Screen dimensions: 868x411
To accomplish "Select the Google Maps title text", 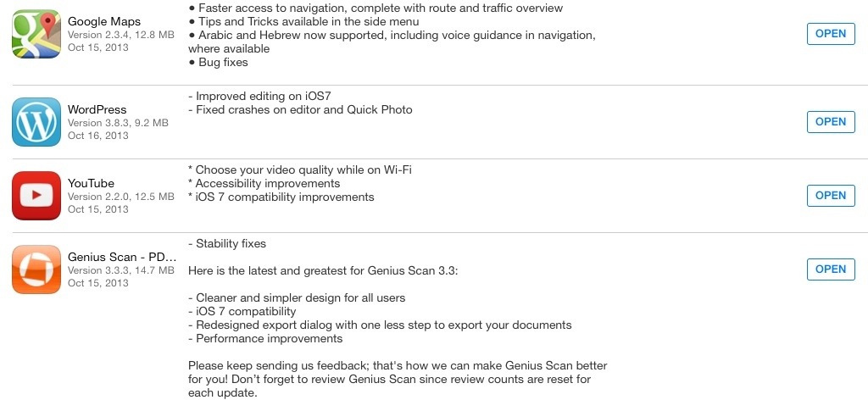I will 104,22.
